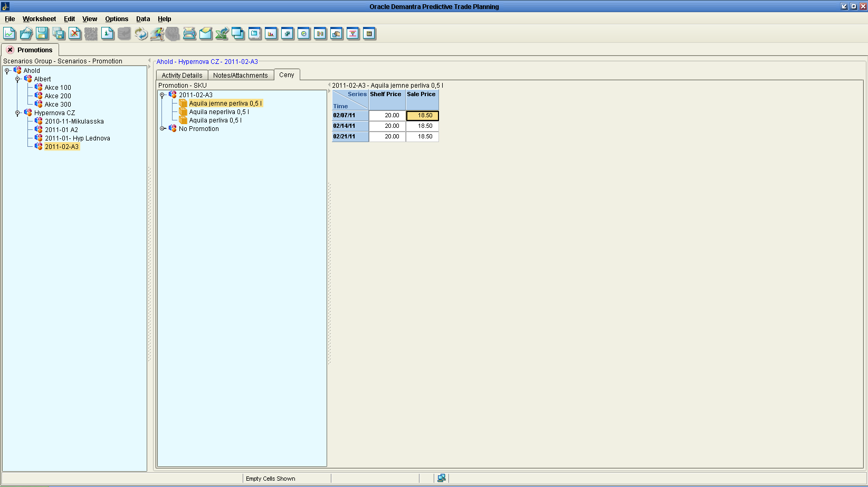Click Shelf Price cell for 02/21/11
The width and height of the screenshot is (868, 487).
pyautogui.click(x=387, y=136)
